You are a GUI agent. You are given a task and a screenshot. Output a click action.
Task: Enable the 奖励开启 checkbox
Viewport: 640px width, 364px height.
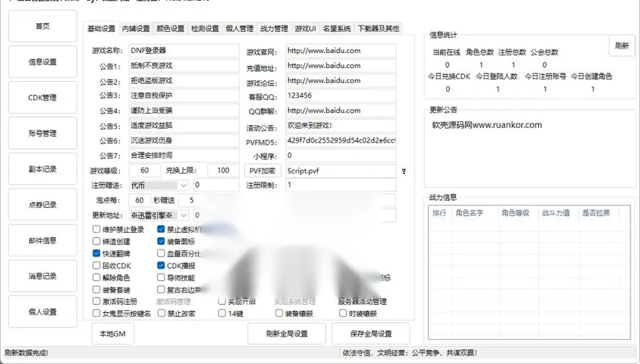pyautogui.click(x=222, y=301)
